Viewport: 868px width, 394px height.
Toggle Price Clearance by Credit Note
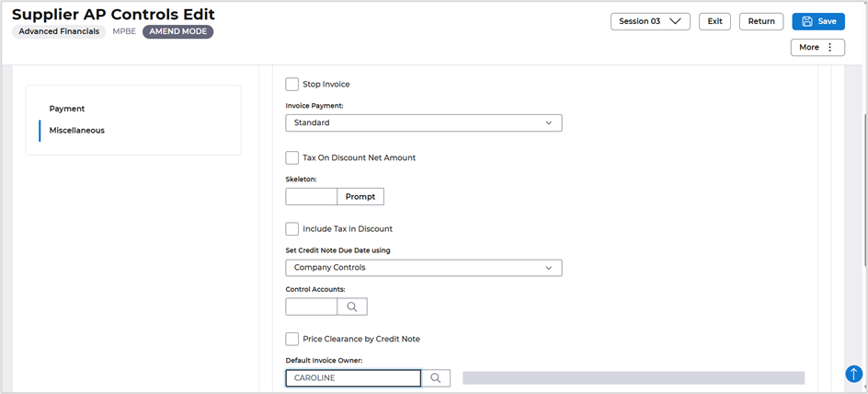point(291,339)
